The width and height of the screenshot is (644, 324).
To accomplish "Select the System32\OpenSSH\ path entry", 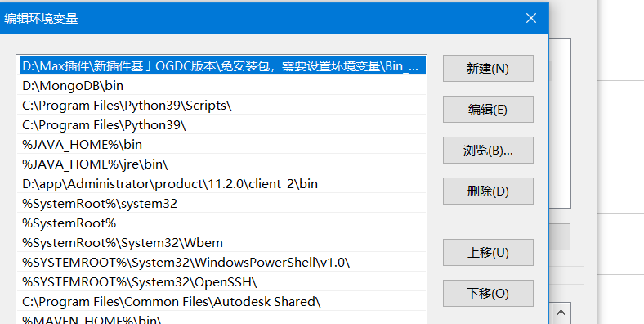I will (x=221, y=282).
